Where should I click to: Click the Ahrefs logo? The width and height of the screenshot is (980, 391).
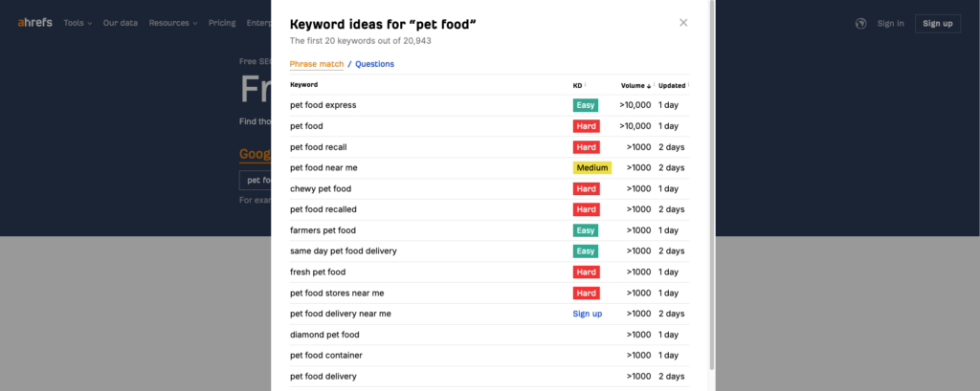[x=35, y=23]
